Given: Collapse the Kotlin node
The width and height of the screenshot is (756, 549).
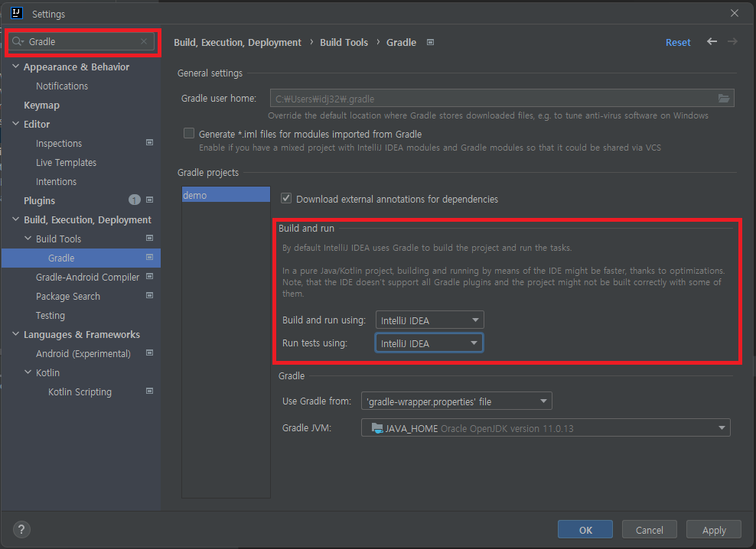Looking at the screenshot, I should point(28,372).
